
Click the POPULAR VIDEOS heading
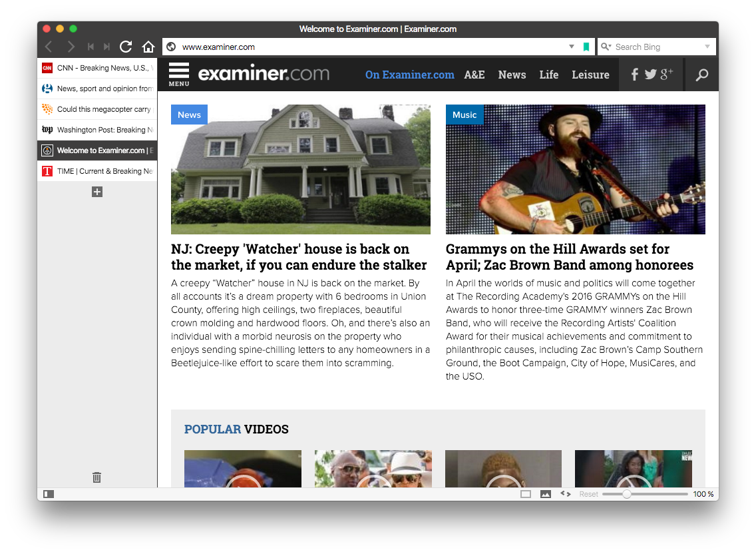236,429
